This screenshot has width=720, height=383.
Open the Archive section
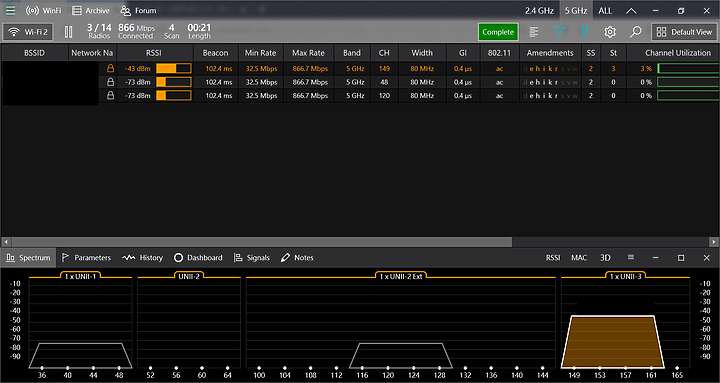(x=91, y=10)
